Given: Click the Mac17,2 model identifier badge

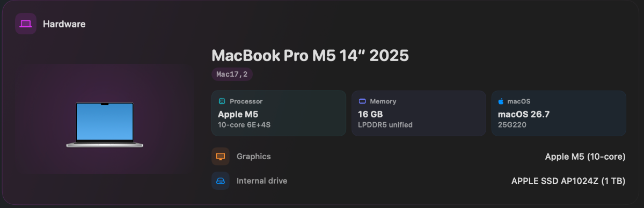Looking at the screenshot, I should point(232,75).
